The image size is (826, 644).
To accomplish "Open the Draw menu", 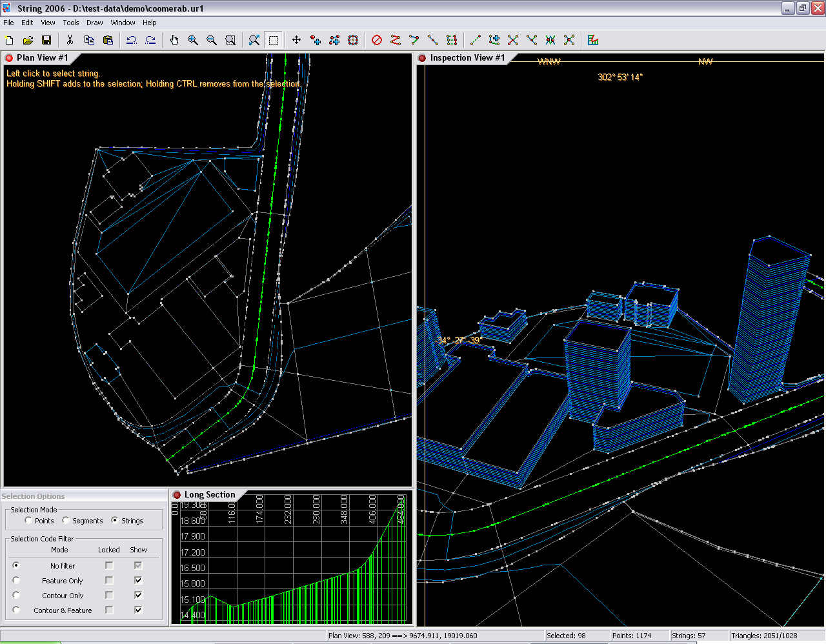I will 94,23.
